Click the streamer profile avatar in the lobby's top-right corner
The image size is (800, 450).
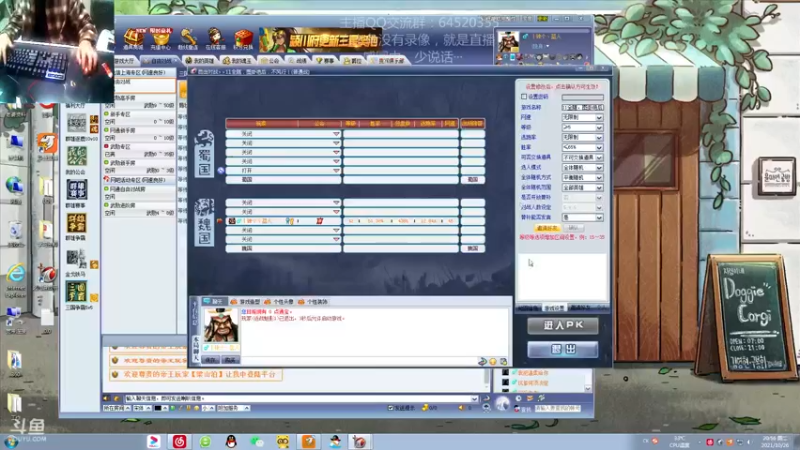click(508, 41)
